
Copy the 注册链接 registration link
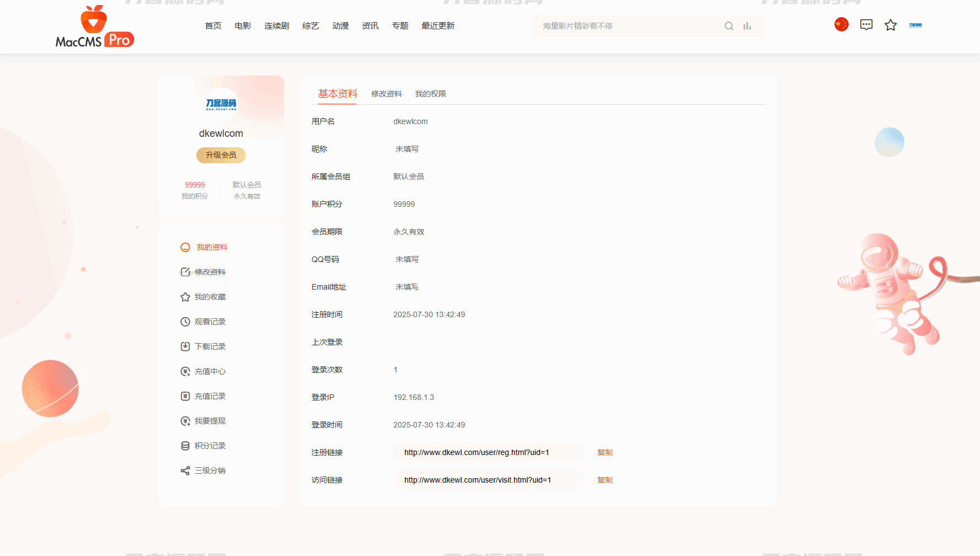coord(604,452)
